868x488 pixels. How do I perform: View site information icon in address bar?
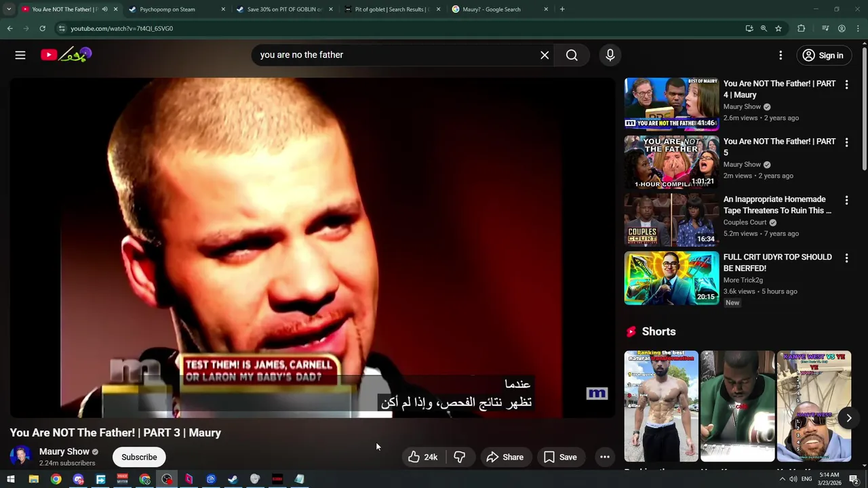[62, 28]
